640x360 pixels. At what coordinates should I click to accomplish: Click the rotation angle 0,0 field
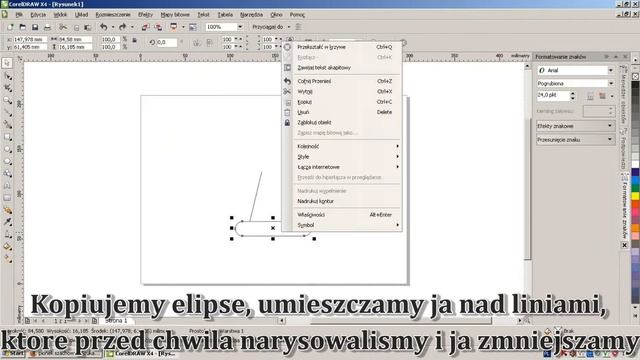point(167,42)
